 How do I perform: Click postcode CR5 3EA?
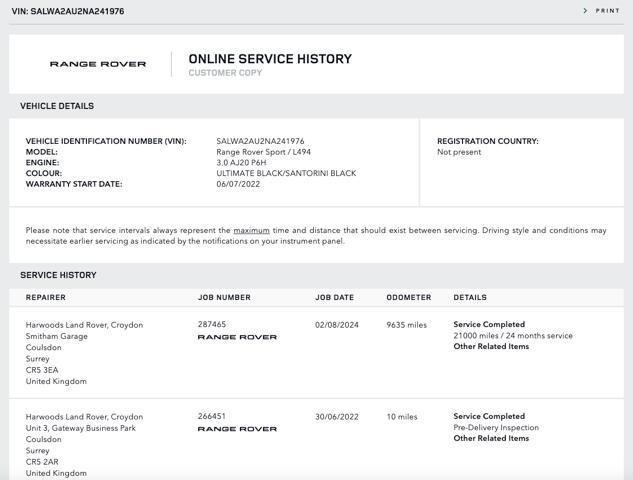[x=42, y=370]
